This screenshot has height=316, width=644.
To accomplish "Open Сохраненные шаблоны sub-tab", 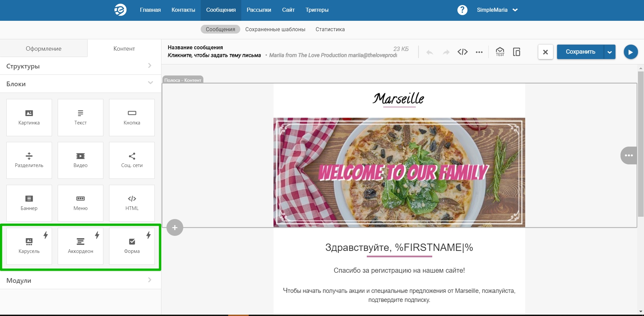I will [x=275, y=29].
